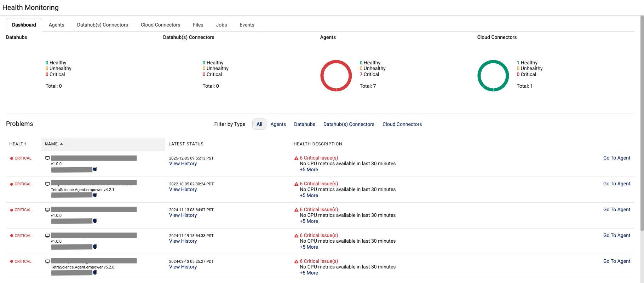Go To Agent in the 2024-11-13 row
644x283 pixels.
[x=617, y=209]
